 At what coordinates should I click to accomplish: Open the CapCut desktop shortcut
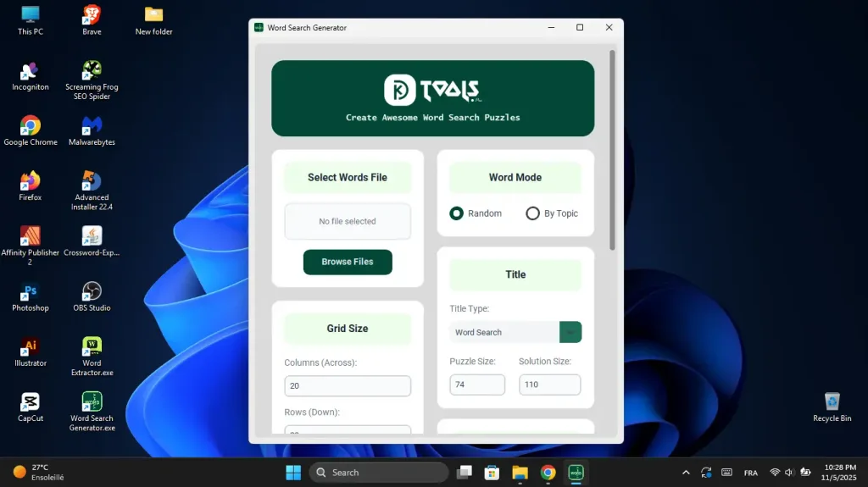(31, 402)
